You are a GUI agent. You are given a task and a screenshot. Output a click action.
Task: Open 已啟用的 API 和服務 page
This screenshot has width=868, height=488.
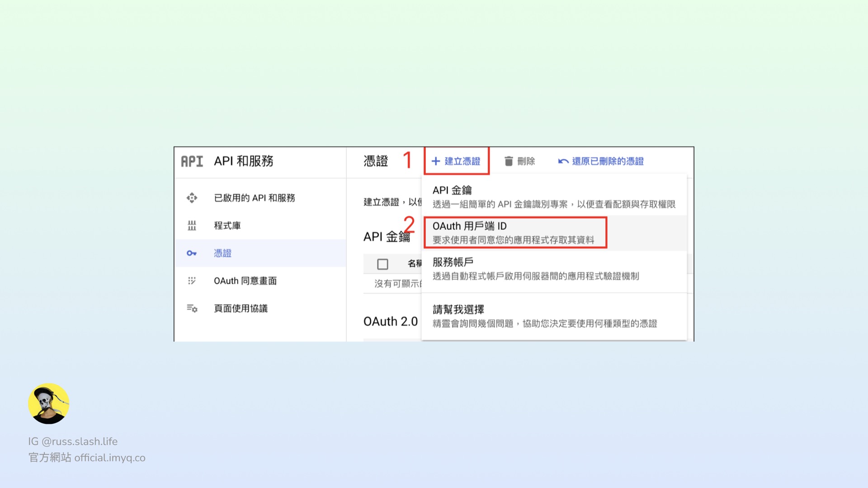pos(254,198)
